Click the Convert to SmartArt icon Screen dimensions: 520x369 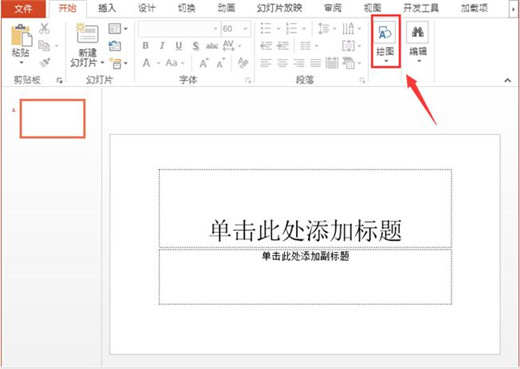tap(348, 63)
